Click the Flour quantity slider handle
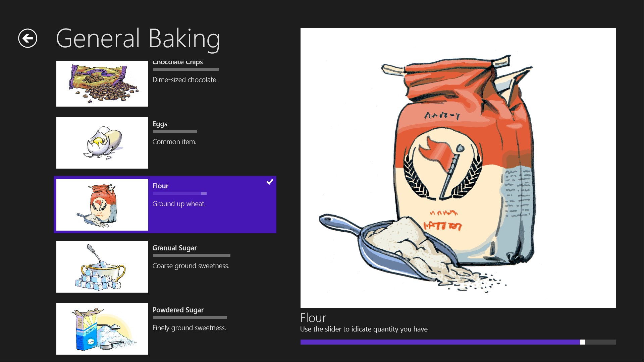644x362 pixels. pyautogui.click(x=582, y=342)
